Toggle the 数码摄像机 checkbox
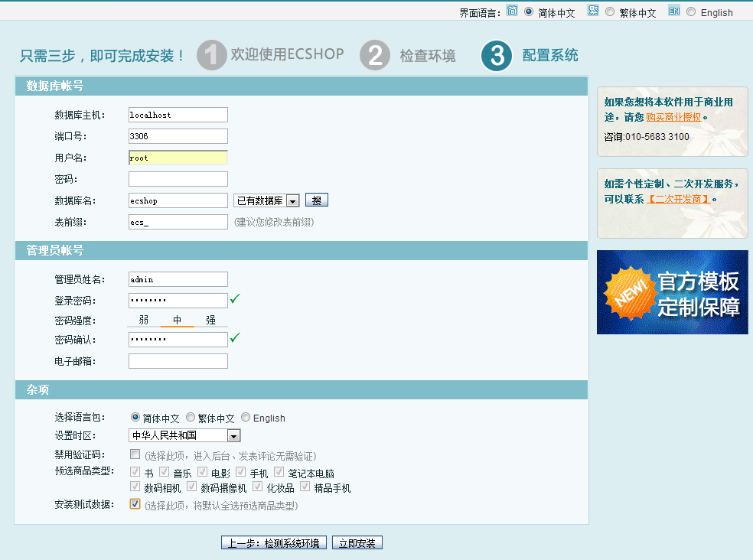The width and height of the screenshot is (753, 560). pyautogui.click(x=191, y=487)
